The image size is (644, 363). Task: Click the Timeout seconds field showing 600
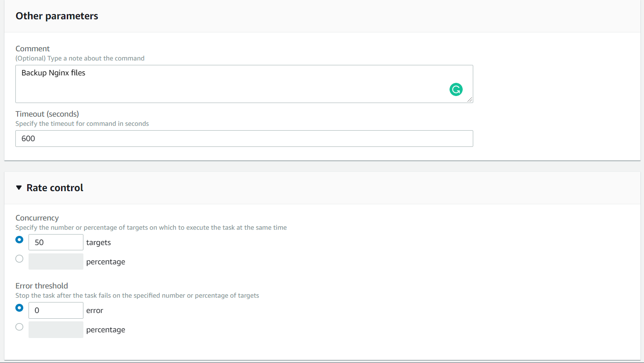pos(244,139)
